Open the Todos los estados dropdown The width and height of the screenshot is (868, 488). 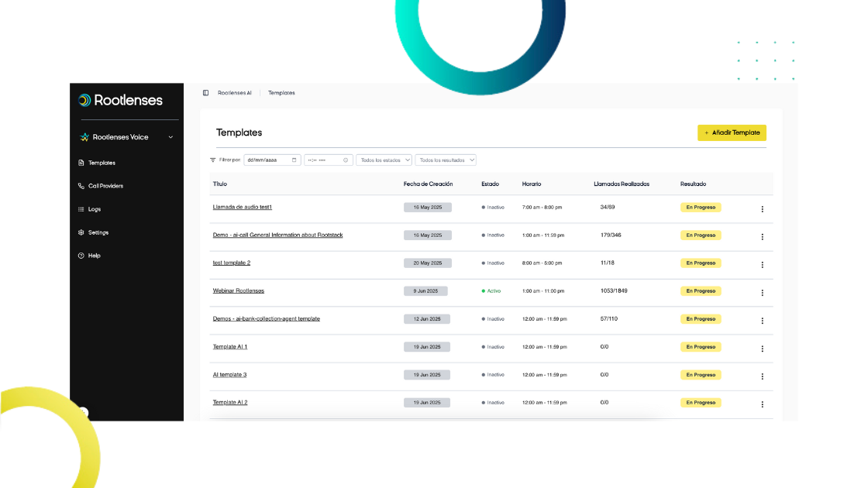[x=384, y=160]
